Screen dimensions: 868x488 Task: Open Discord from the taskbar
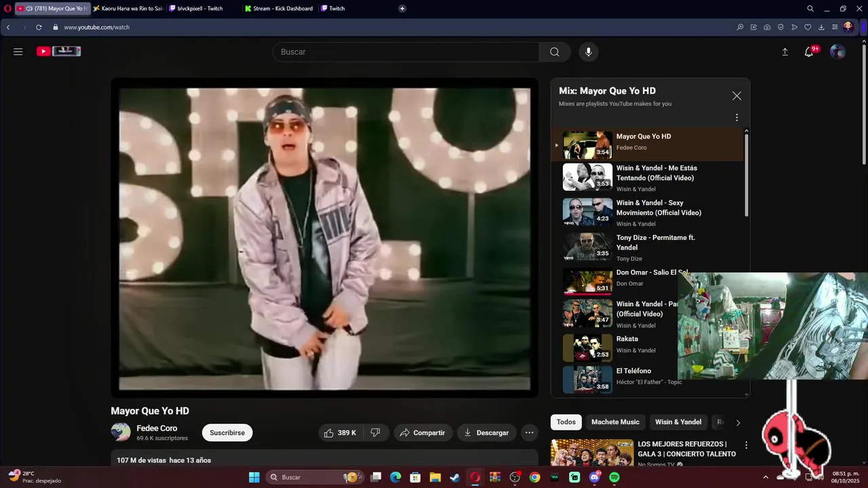[x=595, y=477]
